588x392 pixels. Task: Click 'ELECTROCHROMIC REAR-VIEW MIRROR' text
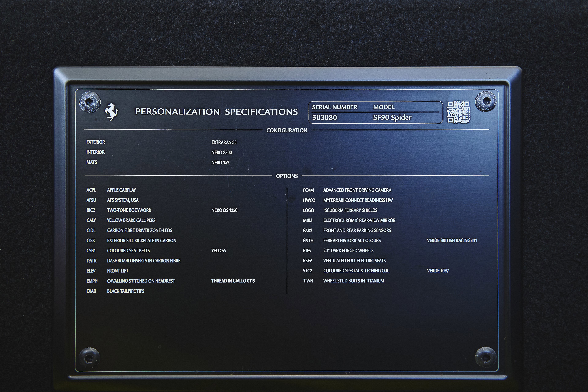click(360, 220)
